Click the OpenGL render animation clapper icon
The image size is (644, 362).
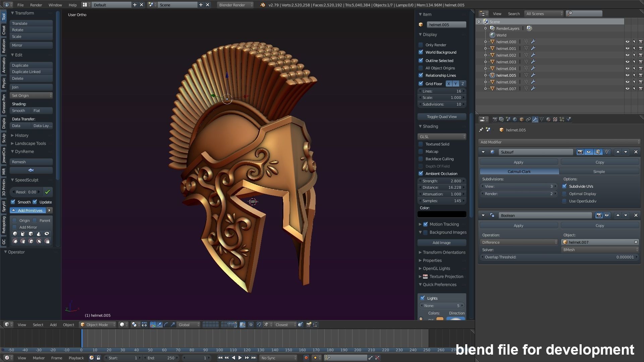(x=315, y=324)
